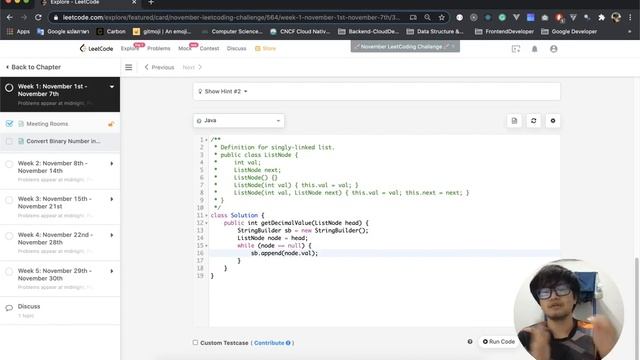Click the address bar zoom magnifier icon
640x360 pixels.
(427, 18)
